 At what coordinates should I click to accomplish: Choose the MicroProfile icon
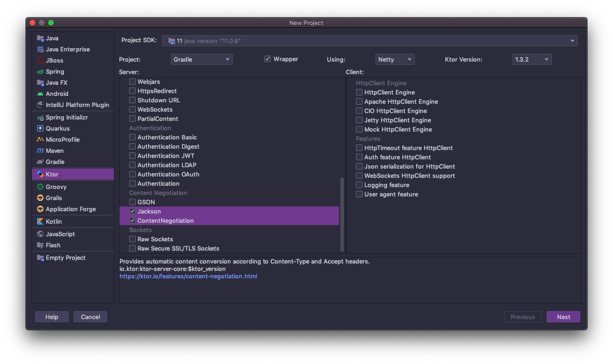[x=40, y=140]
